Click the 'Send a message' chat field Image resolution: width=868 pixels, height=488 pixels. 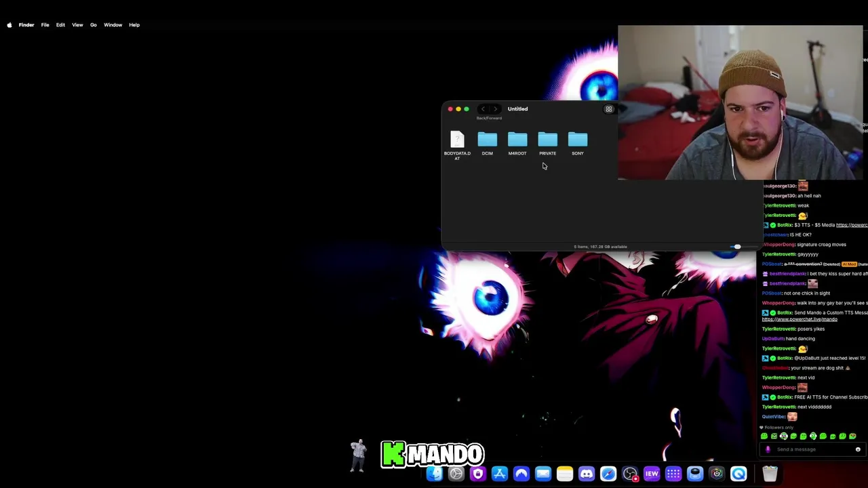812,449
